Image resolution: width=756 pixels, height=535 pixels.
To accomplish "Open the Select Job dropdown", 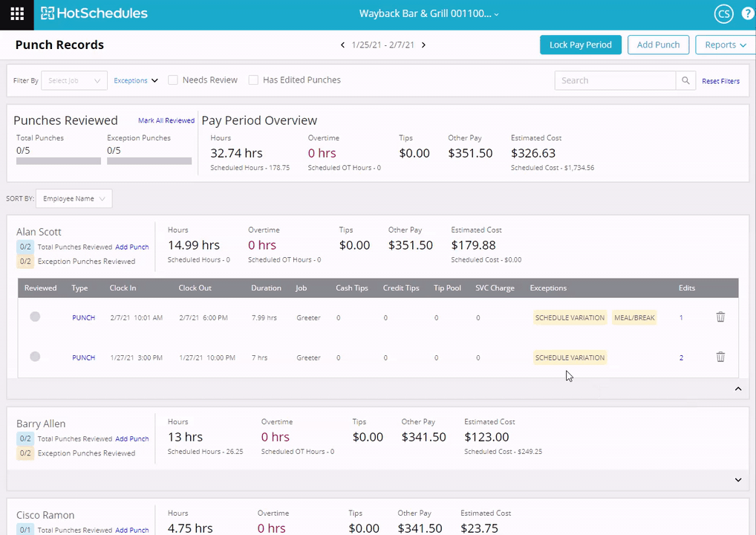I will point(74,80).
